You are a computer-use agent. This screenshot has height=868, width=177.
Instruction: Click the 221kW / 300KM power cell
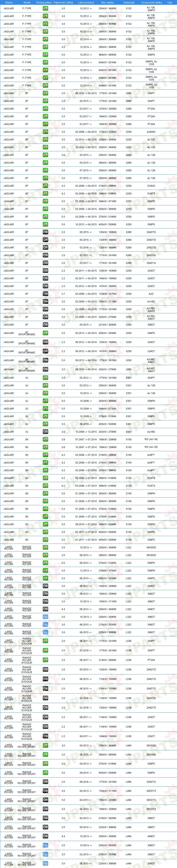108,324
